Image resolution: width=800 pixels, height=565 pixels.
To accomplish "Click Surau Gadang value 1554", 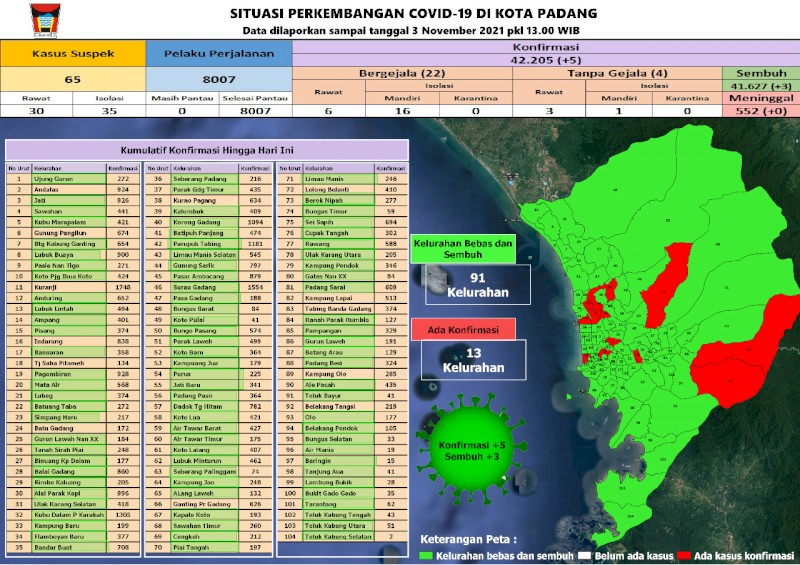I will [255, 287].
